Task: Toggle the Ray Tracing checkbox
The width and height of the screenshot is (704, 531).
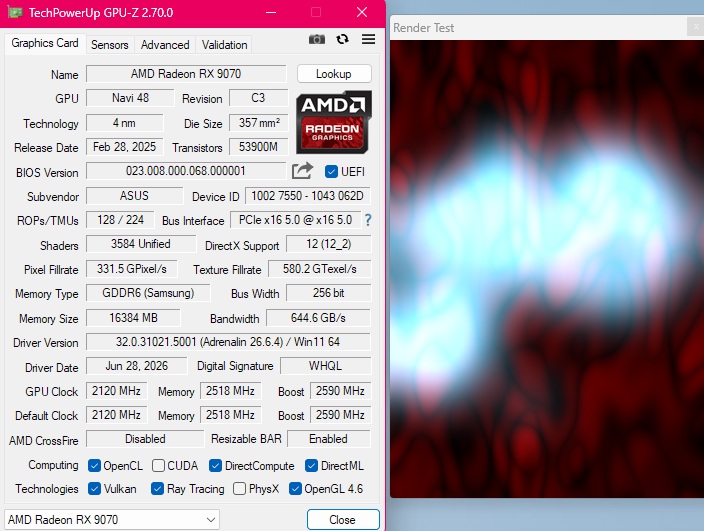Action: coord(157,488)
